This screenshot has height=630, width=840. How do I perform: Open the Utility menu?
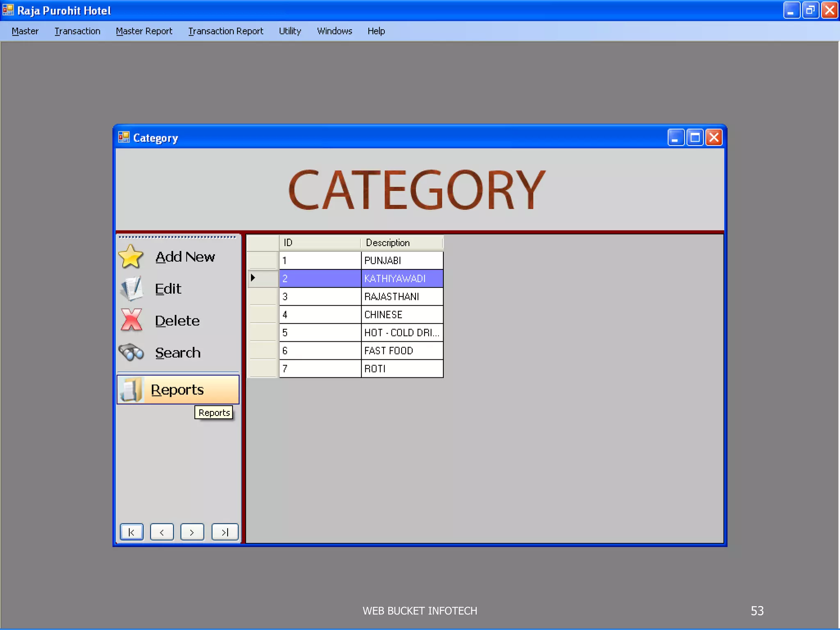(290, 31)
